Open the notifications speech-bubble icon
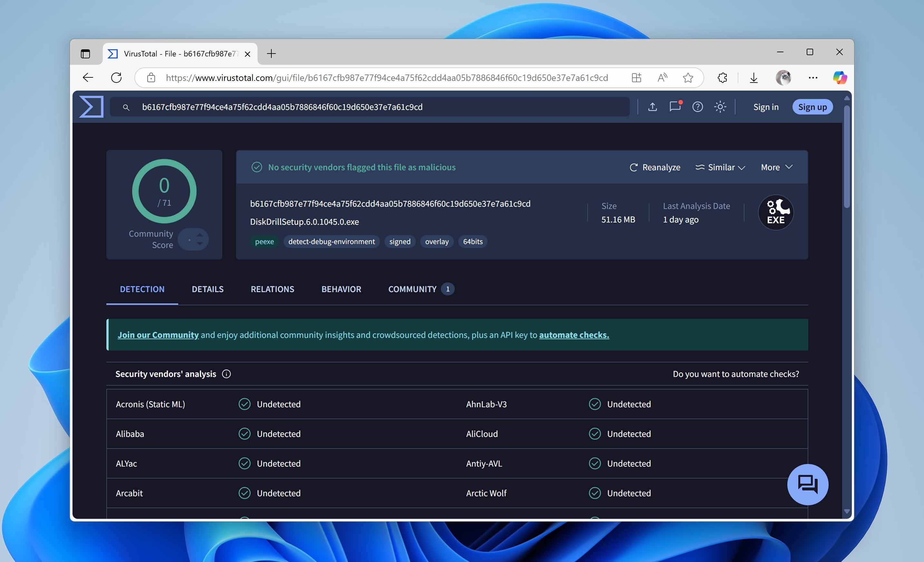924x562 pixels. 676,106
